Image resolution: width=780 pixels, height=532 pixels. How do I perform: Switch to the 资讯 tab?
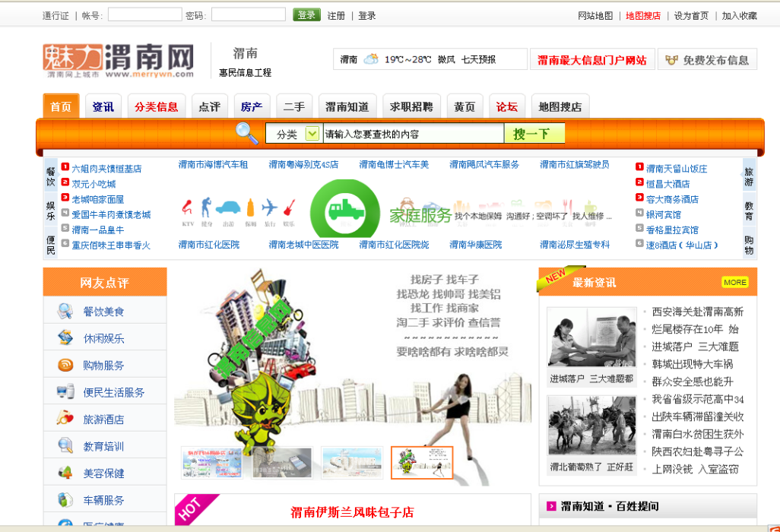[x=103, y=106]
